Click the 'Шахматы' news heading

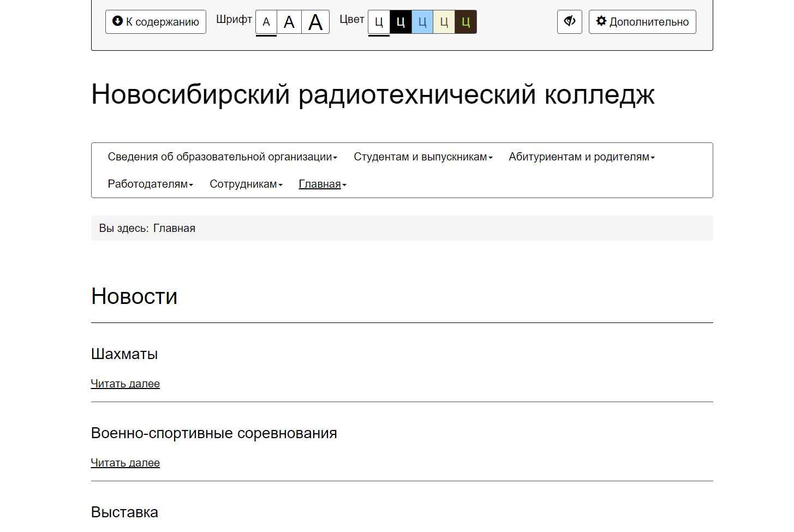click(x=124, y=354)
